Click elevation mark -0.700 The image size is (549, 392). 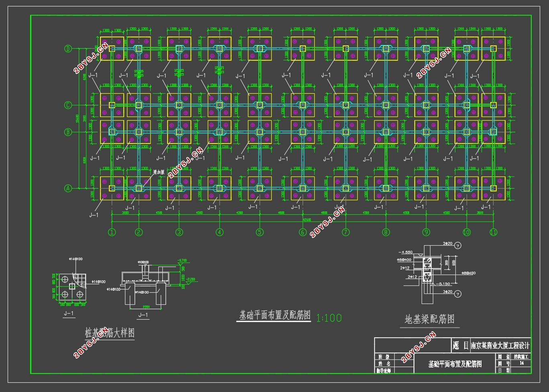tap(182, 261)
